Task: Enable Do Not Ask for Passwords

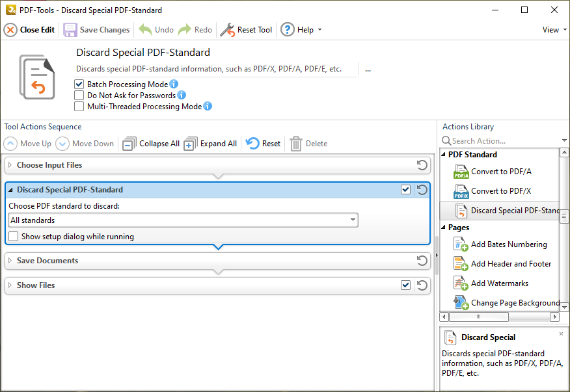Action: (79, 96)
